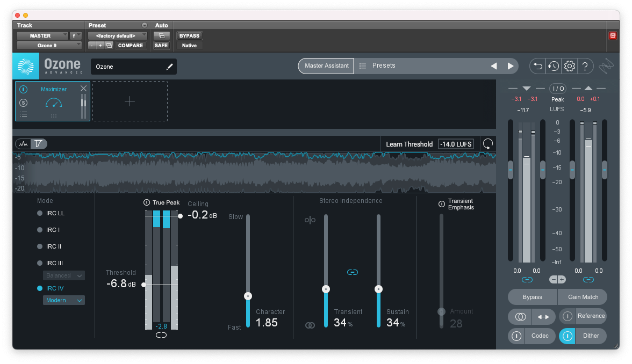Switch to gain reduction trace view icon
632x364 pixels.
point(39,144)
